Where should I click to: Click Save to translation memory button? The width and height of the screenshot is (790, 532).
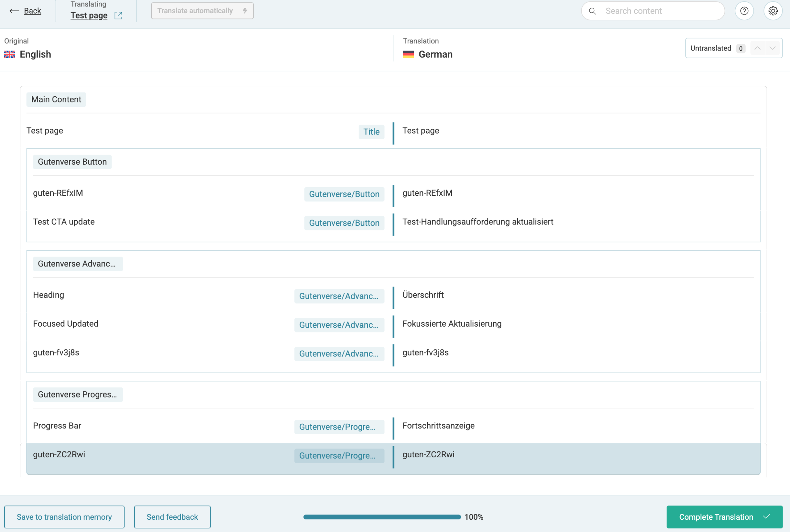64,517
